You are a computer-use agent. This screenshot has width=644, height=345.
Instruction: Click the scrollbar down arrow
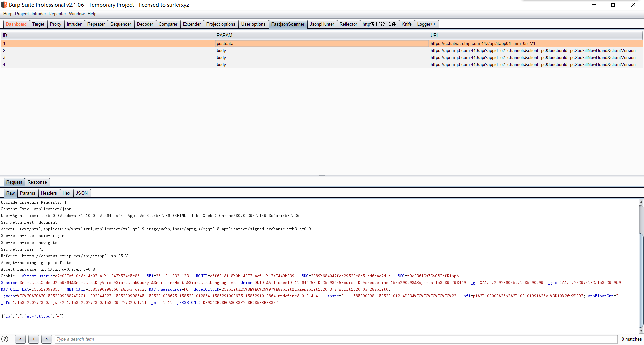pyautogui.click(x=641, y=331)
